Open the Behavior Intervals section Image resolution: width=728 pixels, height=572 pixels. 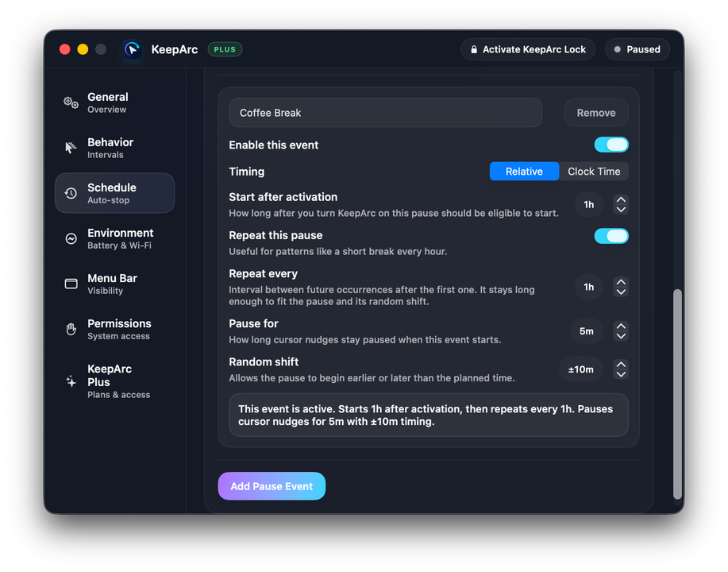(x=114, y=148)
